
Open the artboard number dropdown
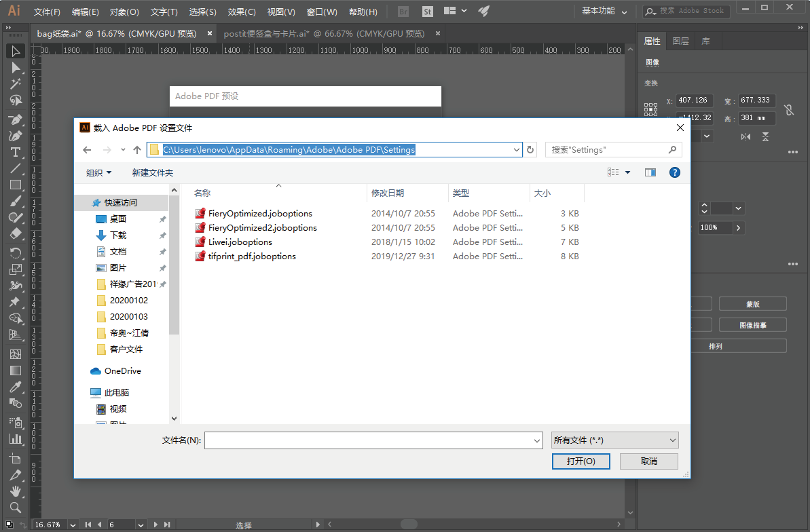[141, 525]
